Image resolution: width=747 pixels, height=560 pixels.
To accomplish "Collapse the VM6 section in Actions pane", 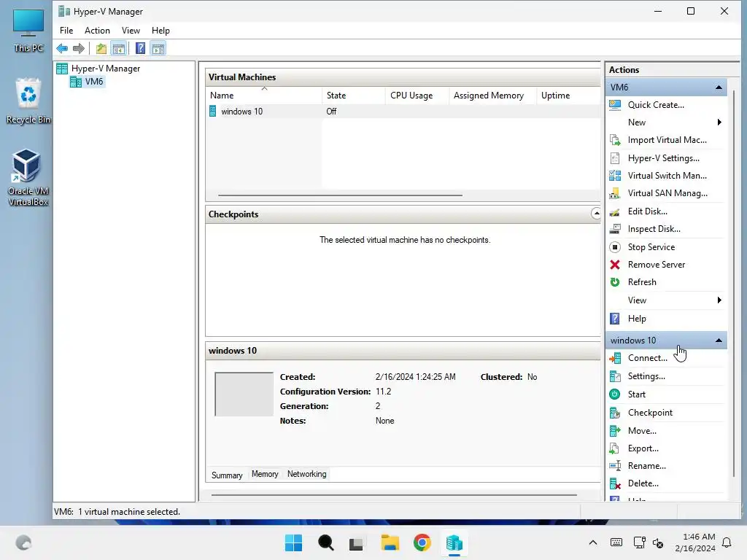I will point(719,87).
